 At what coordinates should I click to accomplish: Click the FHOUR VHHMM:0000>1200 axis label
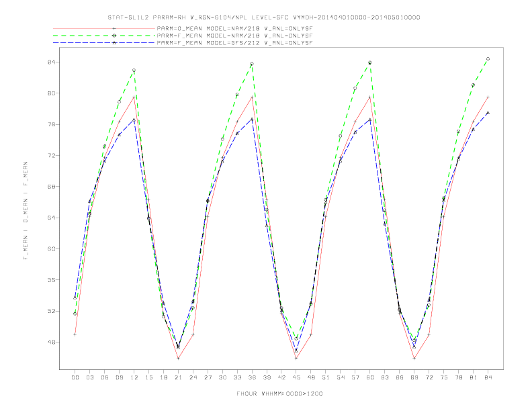279,394
